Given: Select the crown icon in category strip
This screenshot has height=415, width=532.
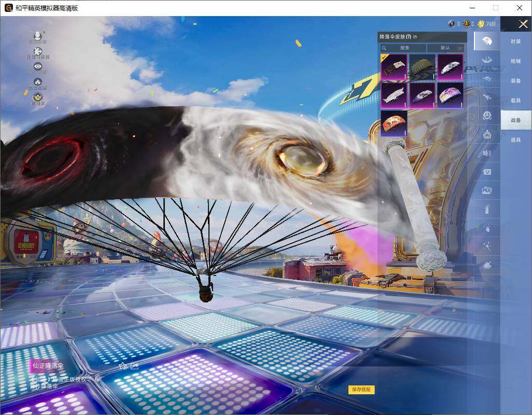Looking at the screenshot, I should [x=487, y=60].
